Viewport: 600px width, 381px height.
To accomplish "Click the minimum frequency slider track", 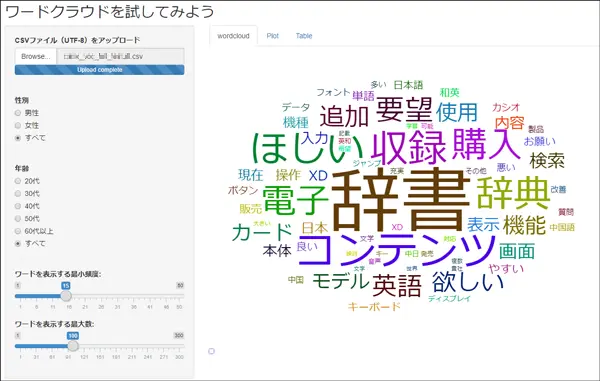I will 99,296.
